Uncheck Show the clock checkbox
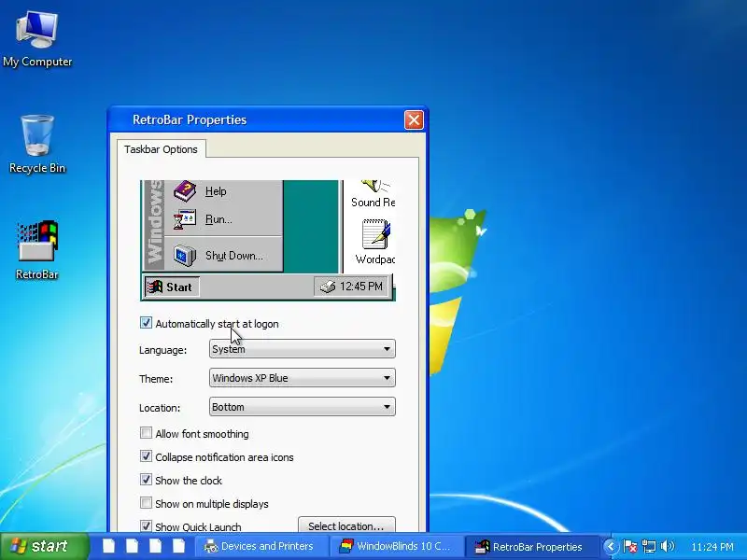This screenshot has width=747, height=560. [x=146, y=480]
